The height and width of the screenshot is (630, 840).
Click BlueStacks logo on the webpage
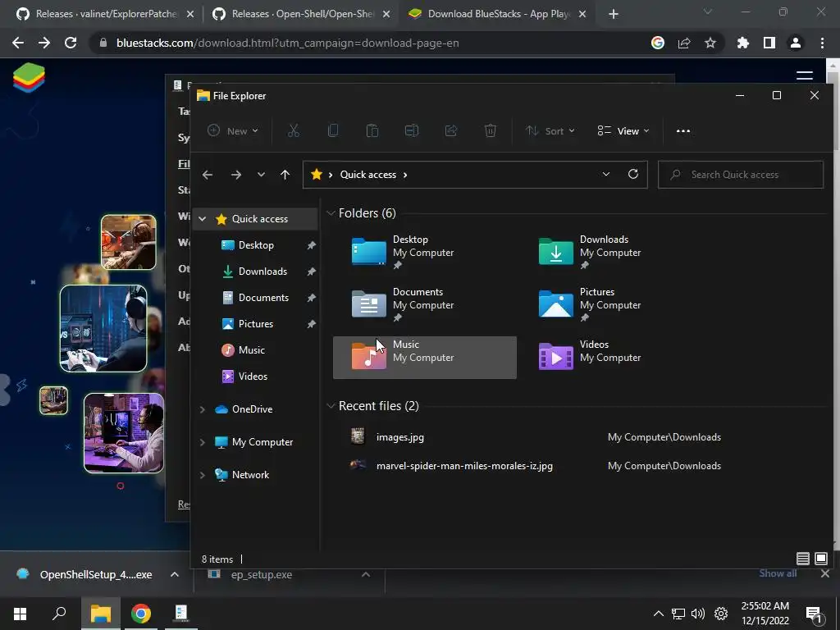click(29, 77)
